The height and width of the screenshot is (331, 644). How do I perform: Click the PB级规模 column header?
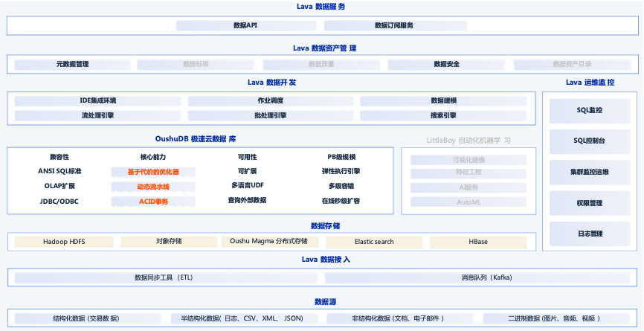pos(341,157)
